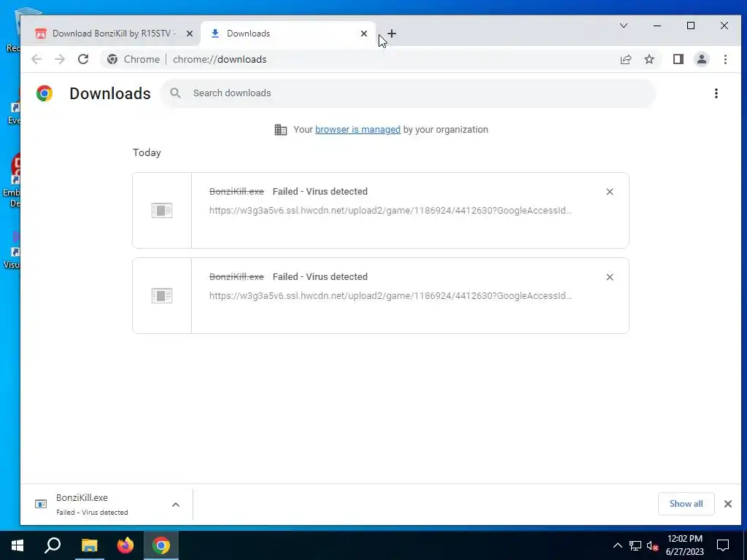The height and width of the screenshot is (560, 747).
Task: Click the managed organization building icon
Action: pyautogui.click(x=281, y=130)
